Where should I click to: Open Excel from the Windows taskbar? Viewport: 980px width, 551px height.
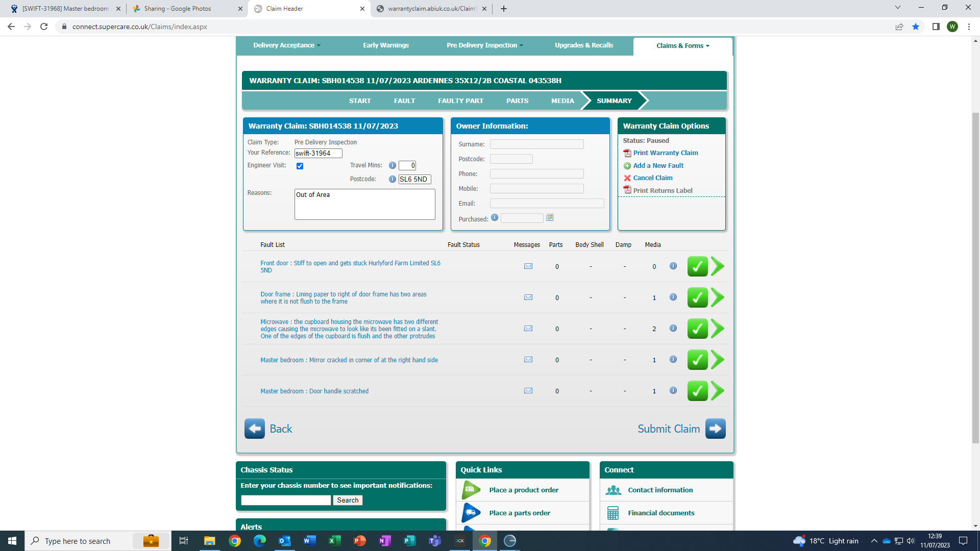coord(334,541)
